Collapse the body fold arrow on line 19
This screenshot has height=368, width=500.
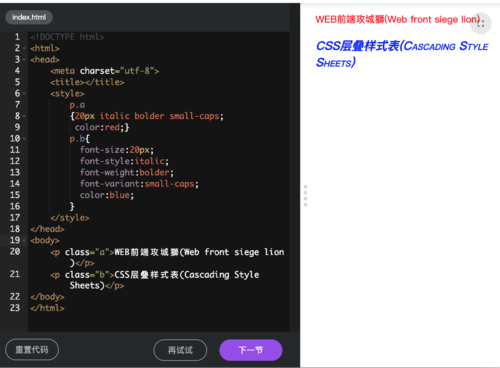(24, 240)
